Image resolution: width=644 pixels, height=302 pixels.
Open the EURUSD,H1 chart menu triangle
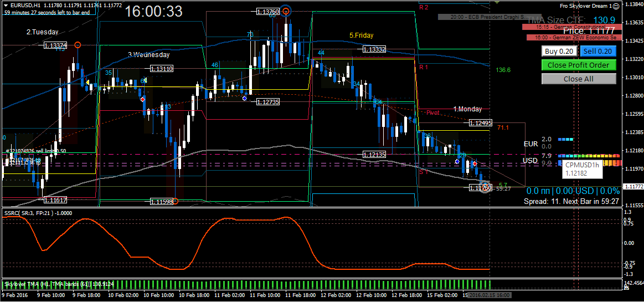pos(6,6)
